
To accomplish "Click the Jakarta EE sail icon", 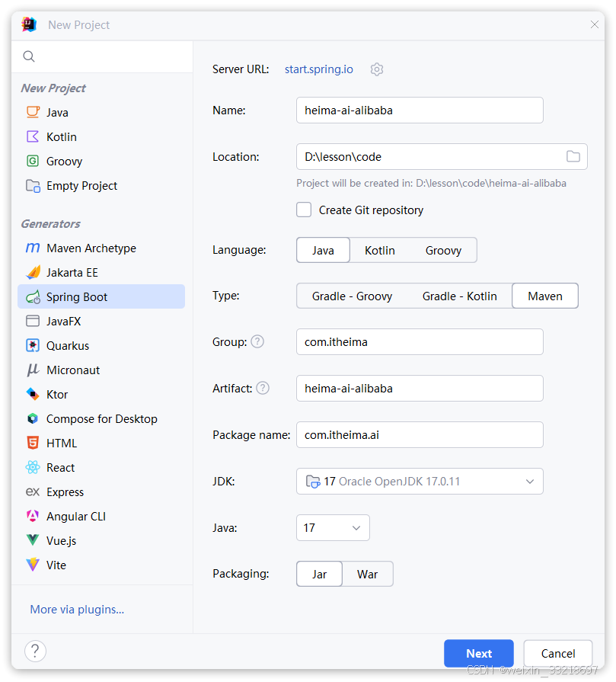I will 33,272.
